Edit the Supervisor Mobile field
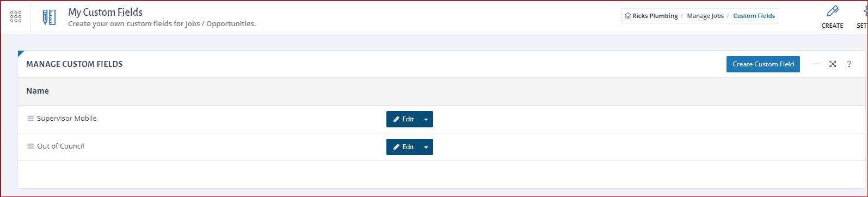This screenshot has height=197, width=868. (x=403, y=119)
